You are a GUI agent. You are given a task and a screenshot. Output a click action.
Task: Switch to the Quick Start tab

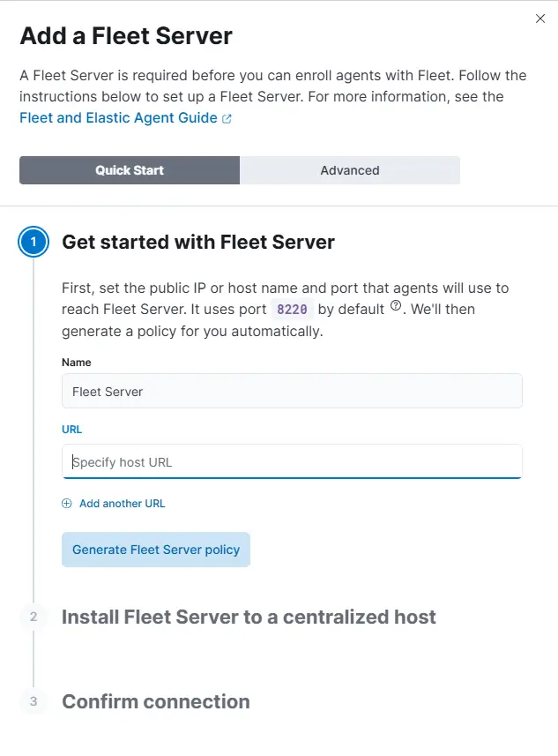click(130, 170)
